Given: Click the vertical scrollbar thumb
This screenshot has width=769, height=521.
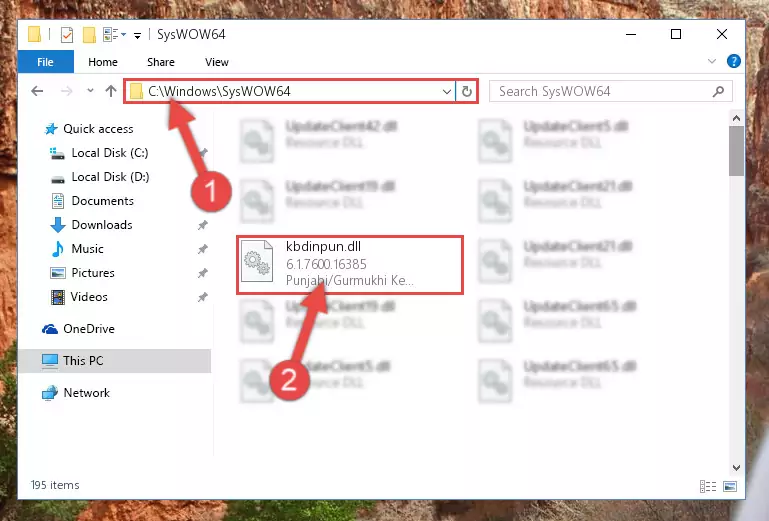Looking at the screenshot, I should pos(736,151).
